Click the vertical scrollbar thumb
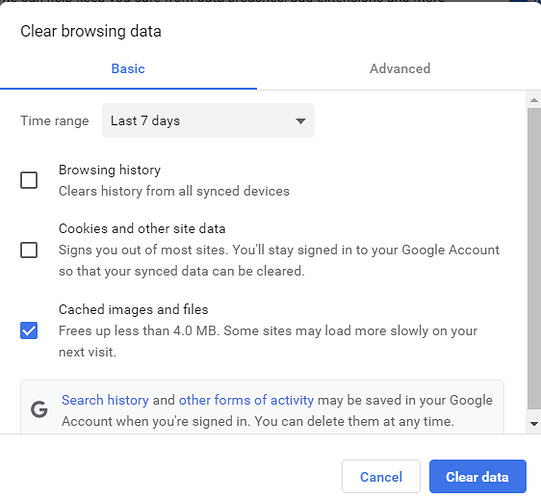The image size is (541, 500). click(534, 259)
